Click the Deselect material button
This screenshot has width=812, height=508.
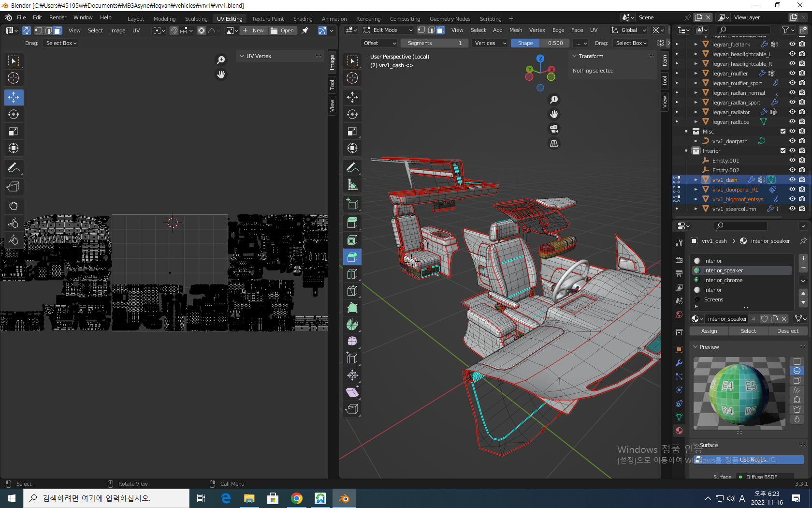787,331
